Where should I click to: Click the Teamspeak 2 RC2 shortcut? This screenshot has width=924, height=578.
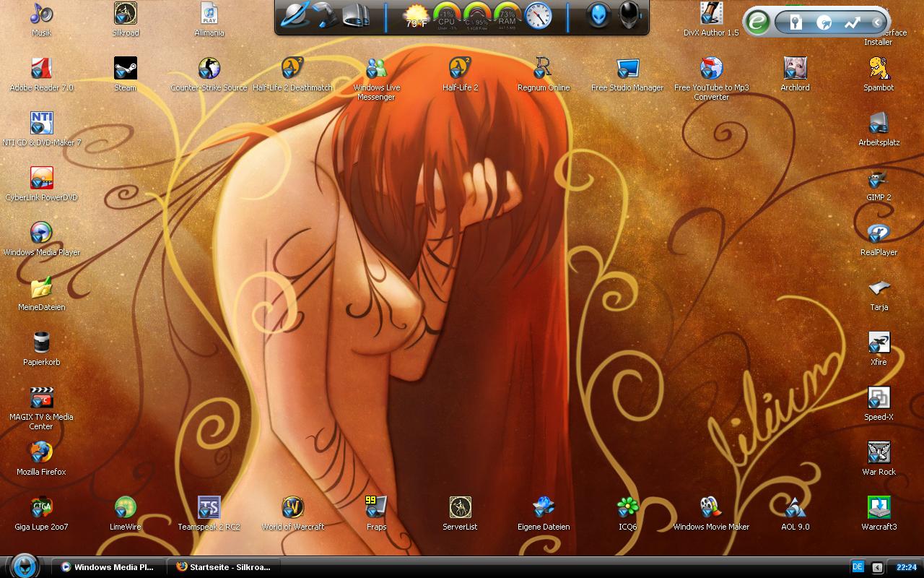click(x=209, y=508)
